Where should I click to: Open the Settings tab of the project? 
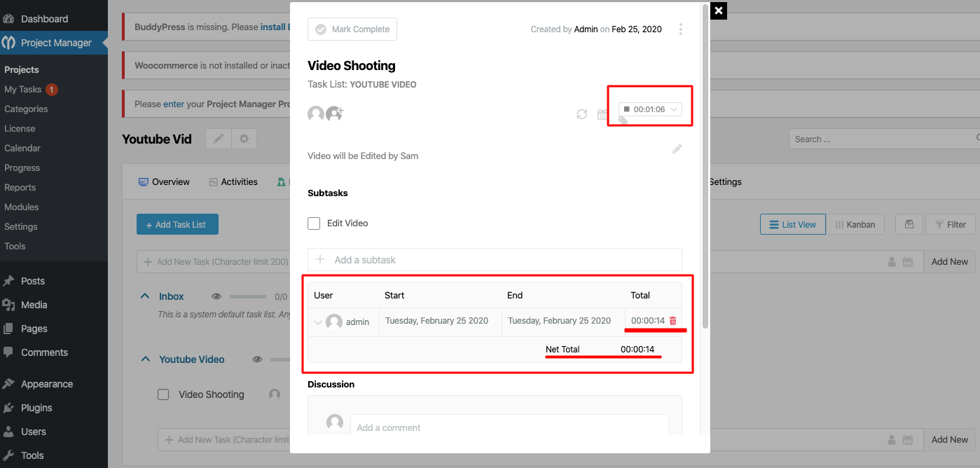tap(725, 181)
